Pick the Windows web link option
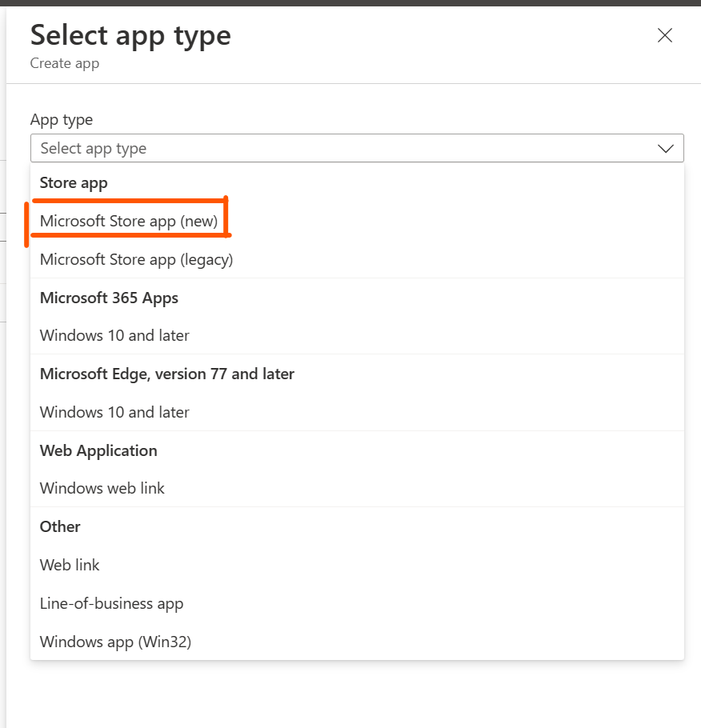Screen dimensions: 701x728 pyautogui.click(x=102, y=489)
